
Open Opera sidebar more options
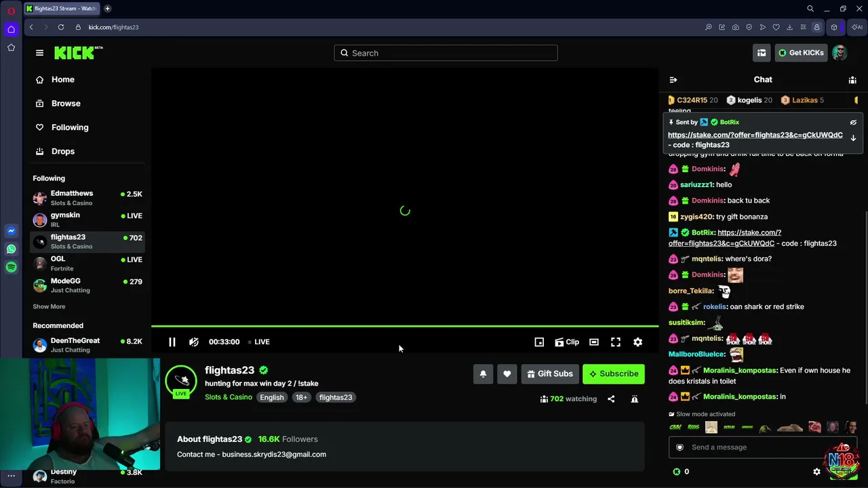(11, 476)
